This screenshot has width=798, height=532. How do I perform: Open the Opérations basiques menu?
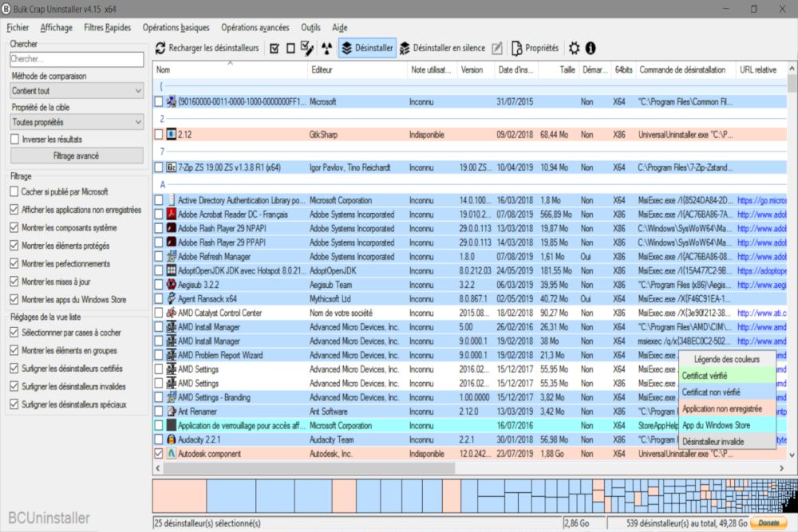pyautogui.click(x=176, y=27)
